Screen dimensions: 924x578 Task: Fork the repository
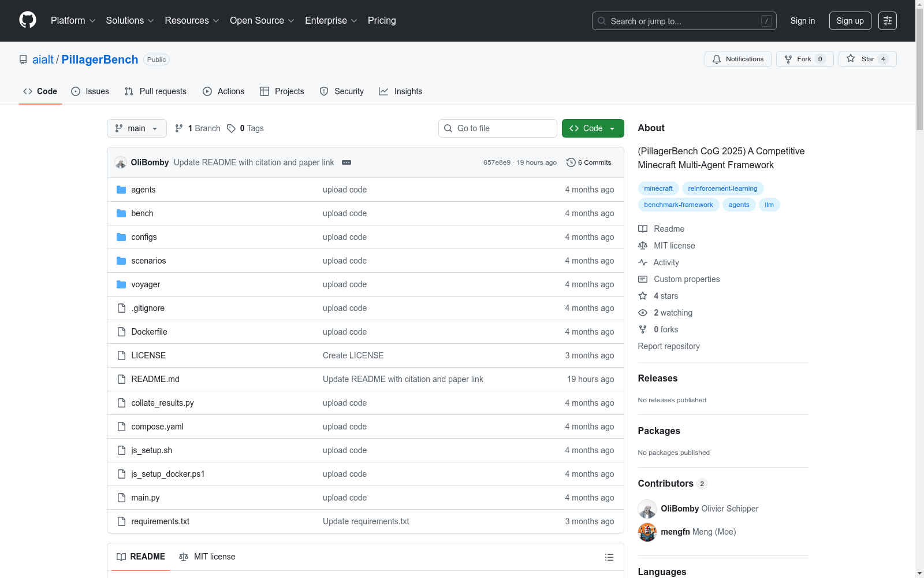click(804, 59)
